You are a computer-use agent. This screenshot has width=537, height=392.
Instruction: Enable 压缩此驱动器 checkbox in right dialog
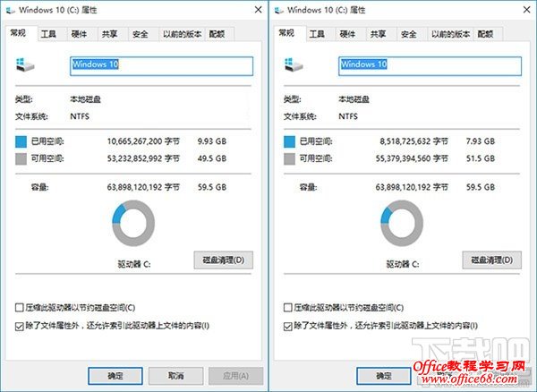pyautogui.click(x=287, y=308)
